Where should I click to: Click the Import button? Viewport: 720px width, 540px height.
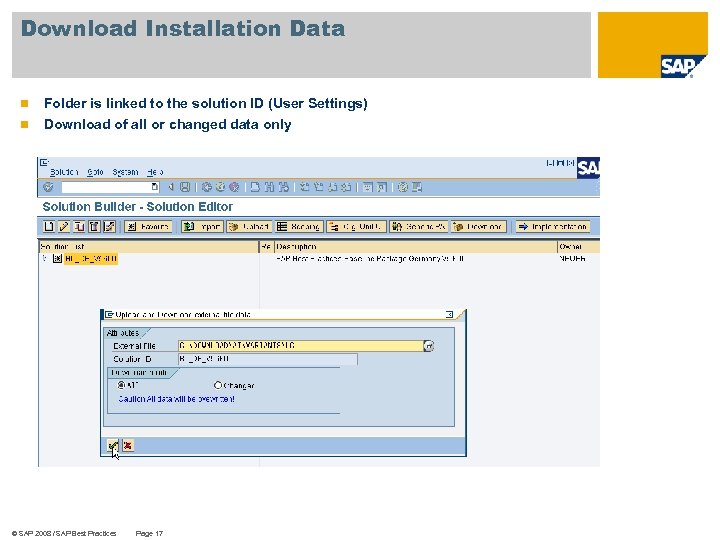click(x=202, y=226)
